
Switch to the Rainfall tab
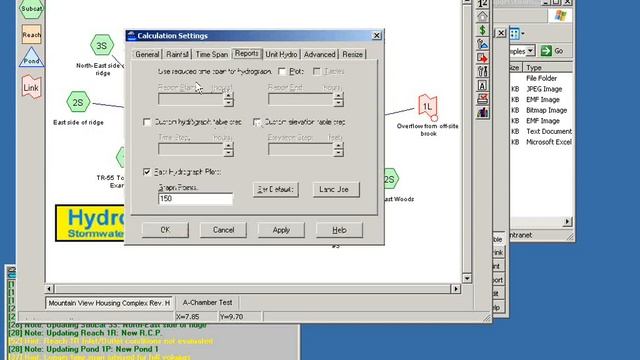pyautogui.click(x=178, y=54)
